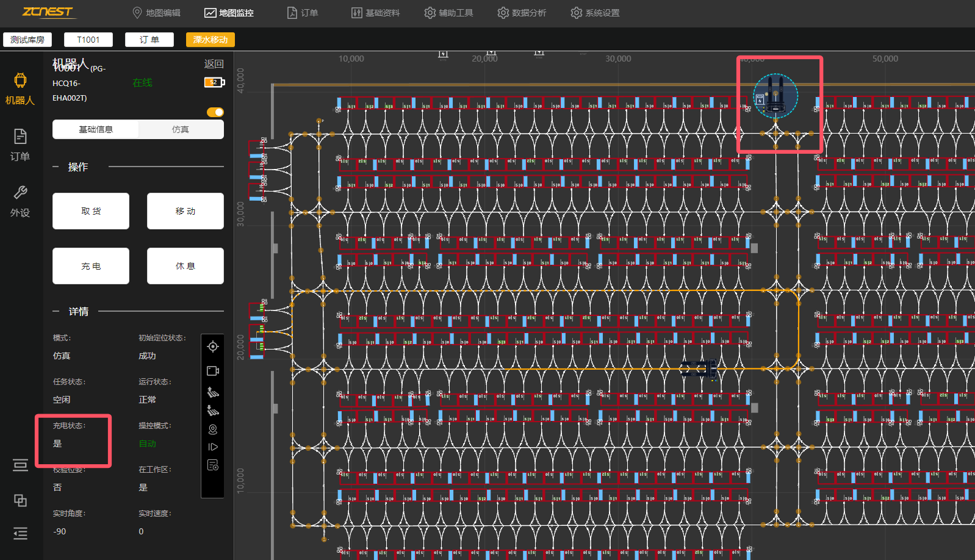Viewport: 975px width, 560px height.
Task: Click the 取货 button
Action: 91,211
